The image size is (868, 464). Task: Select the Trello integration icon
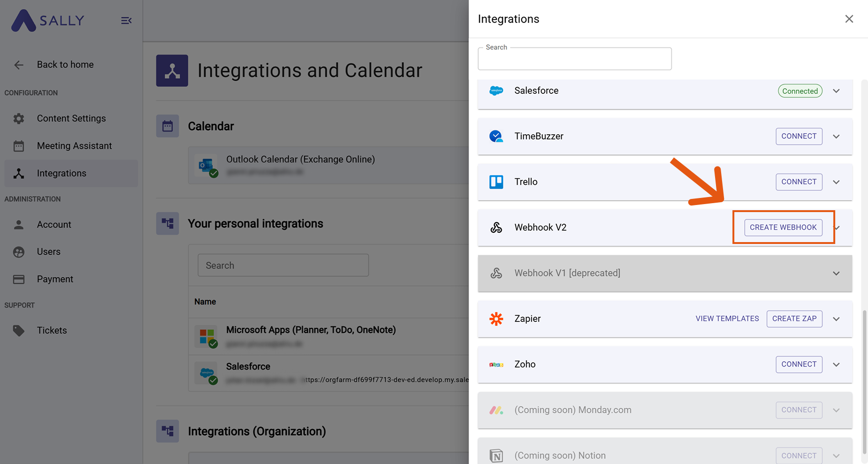[496, 182]
